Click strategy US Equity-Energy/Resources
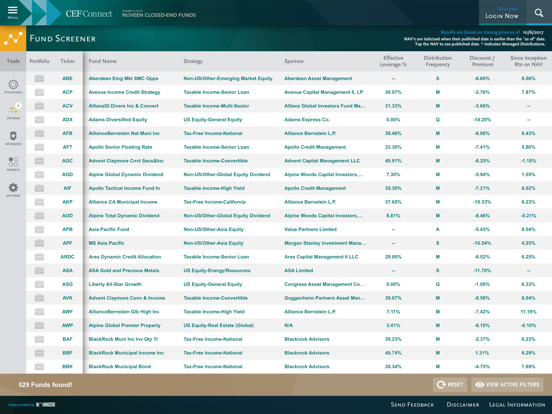This screenshot has height=414, width=552. click(217, 270)
